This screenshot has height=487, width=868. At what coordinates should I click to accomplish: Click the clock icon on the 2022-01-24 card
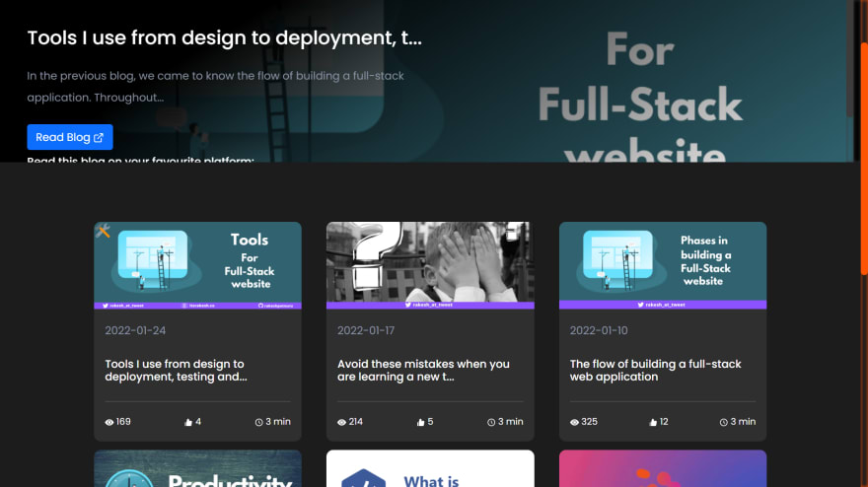258,422
